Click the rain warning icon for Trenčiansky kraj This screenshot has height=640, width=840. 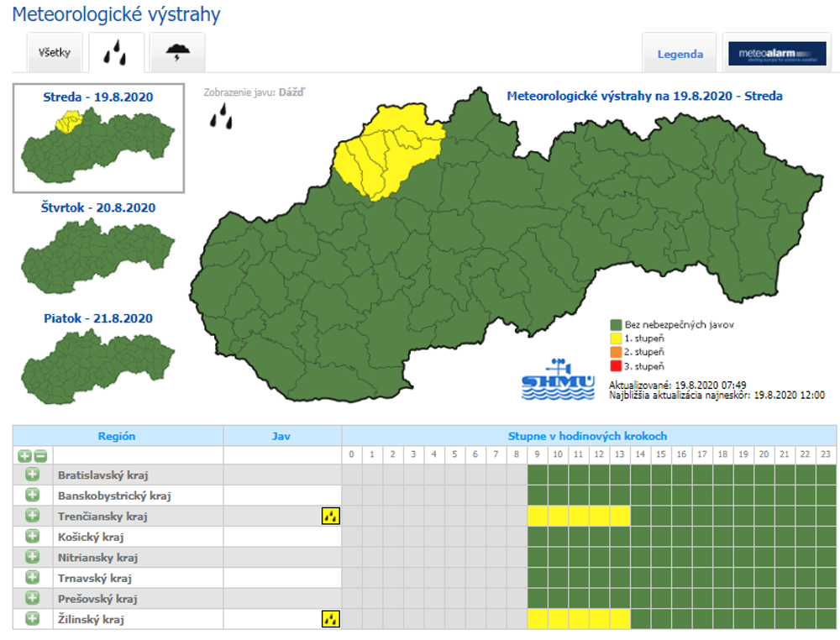click(x=331, y=516)
